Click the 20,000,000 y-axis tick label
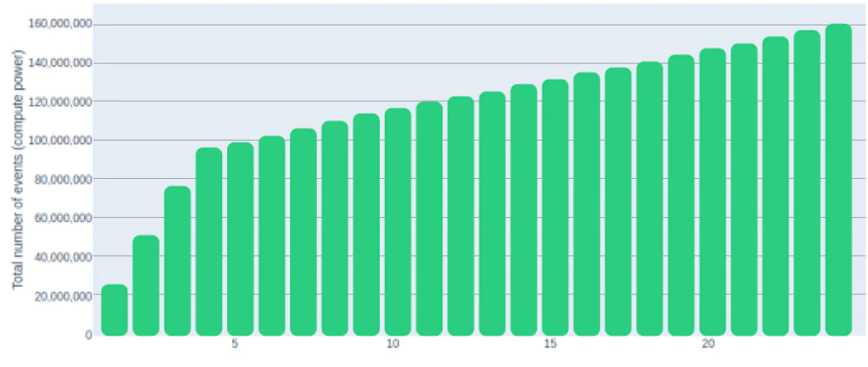This screenshot has height=367, width=868. click(x=63, y=297)
